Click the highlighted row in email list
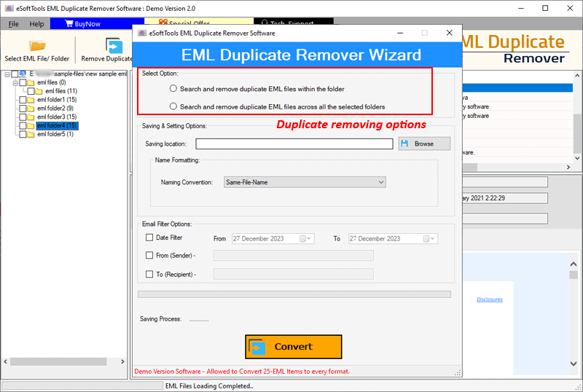This screenshot has height=392, width=583. click(x=517, y=87)
